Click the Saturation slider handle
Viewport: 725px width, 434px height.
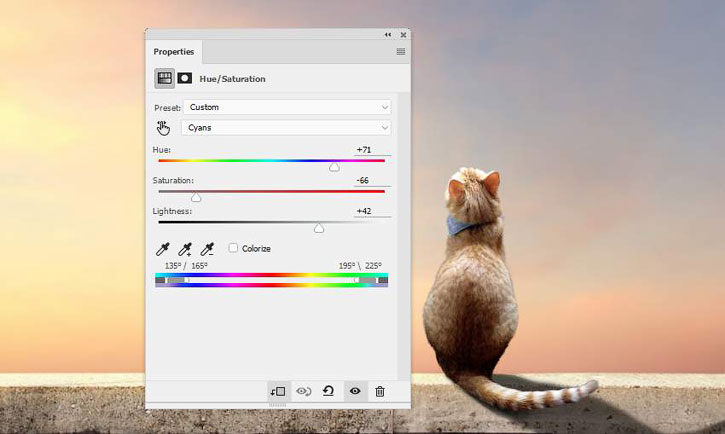click(196, 198)
